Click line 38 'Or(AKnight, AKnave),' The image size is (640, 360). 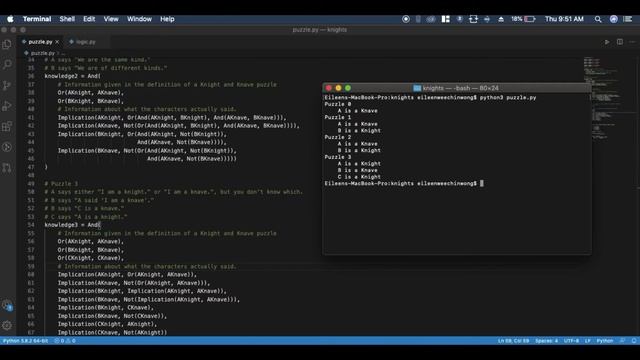[x=91, y=93]
